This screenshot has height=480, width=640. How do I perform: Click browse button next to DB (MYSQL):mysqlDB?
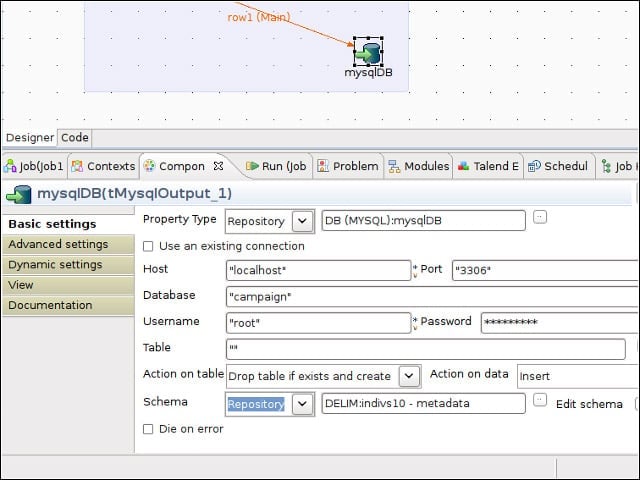(x=540, y=217)
